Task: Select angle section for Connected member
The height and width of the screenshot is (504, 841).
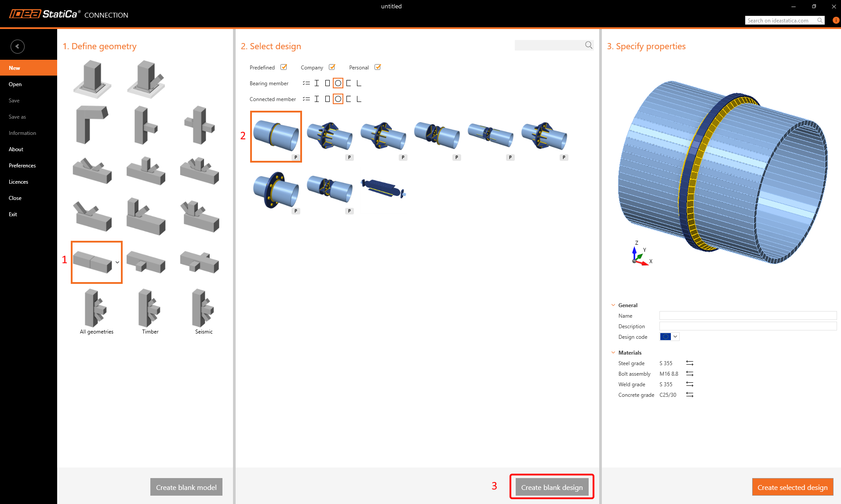Action: [359, 99]
